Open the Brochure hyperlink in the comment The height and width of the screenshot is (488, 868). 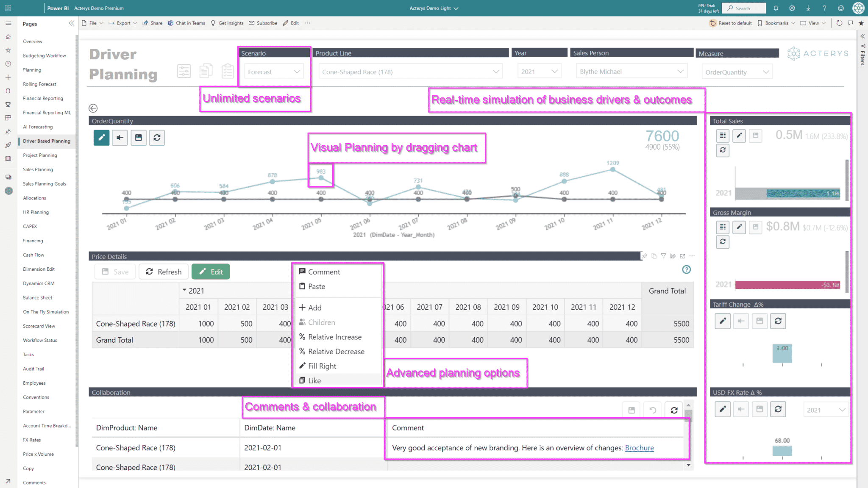click(639, 448)
